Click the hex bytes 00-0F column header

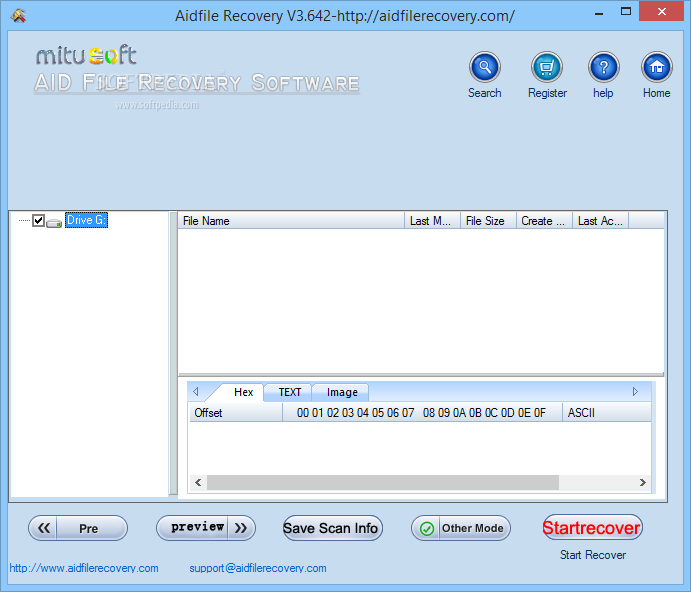point(422,413)
